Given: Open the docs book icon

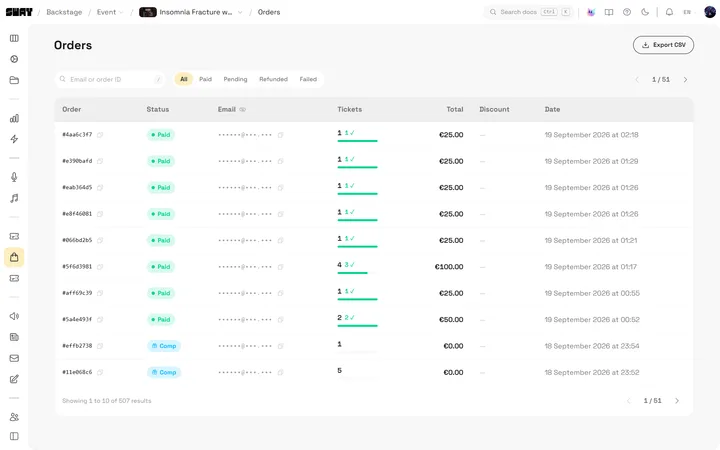Looking at the screenshot, I should tap(609, 12).
